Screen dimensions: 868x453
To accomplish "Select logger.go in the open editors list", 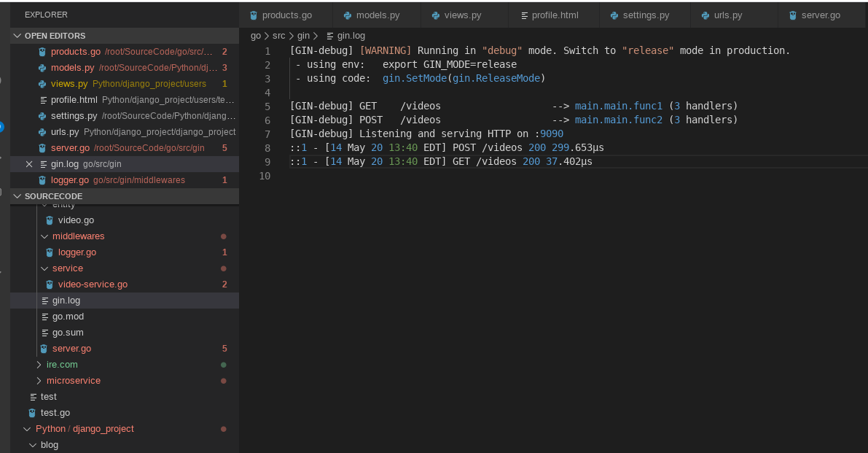I will coord(69,180).
